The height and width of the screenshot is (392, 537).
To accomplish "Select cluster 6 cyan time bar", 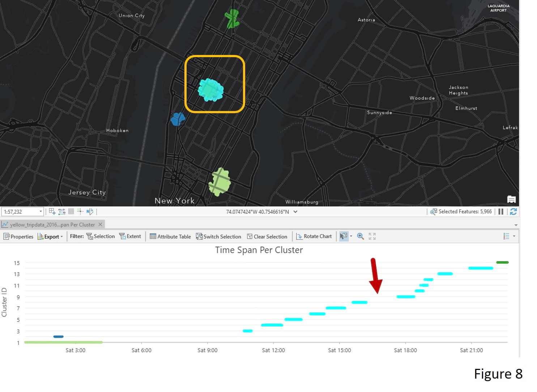I will pyautogui.click(x=317, y=314).
